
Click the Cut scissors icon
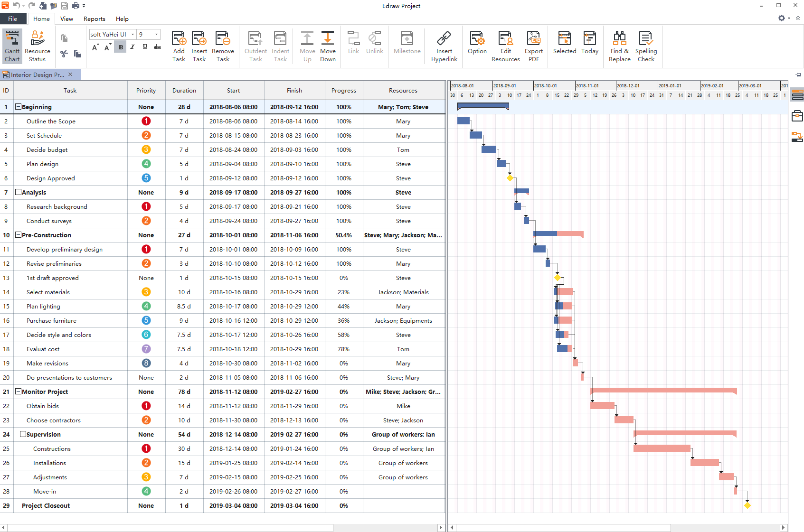[x=64, y=54]
